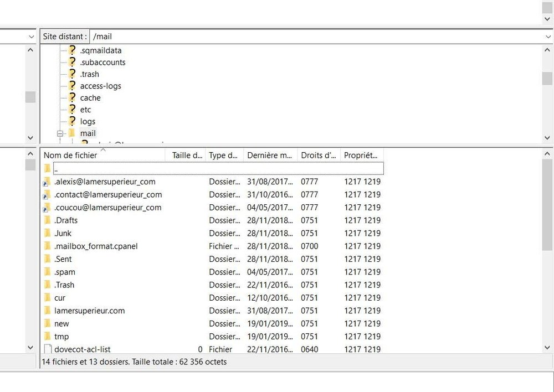
Task: Click the question-mark icon next to etc
Action: coord(72,110)
